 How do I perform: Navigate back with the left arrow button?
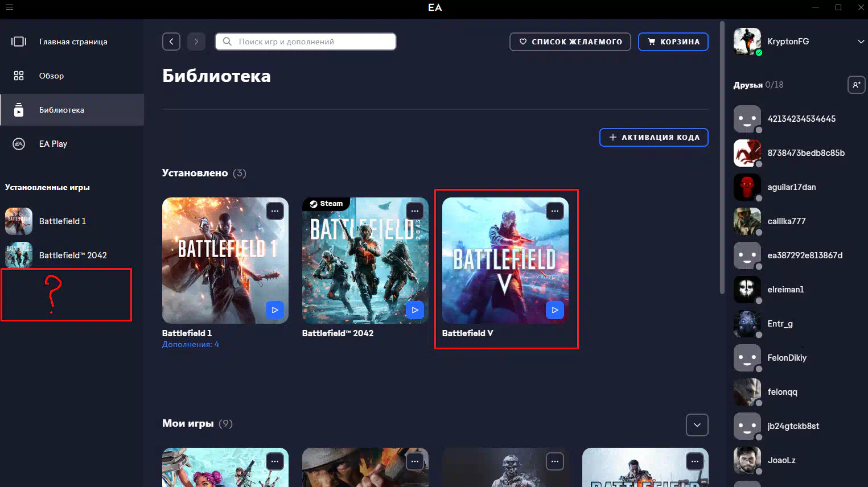171,42
